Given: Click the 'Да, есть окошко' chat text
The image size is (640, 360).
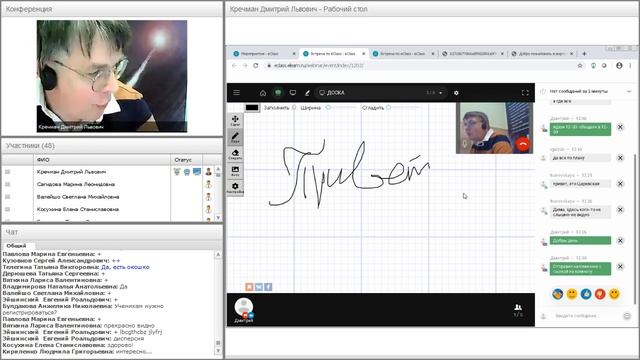Looking at the screenshot, I should (x=125, y=267).
